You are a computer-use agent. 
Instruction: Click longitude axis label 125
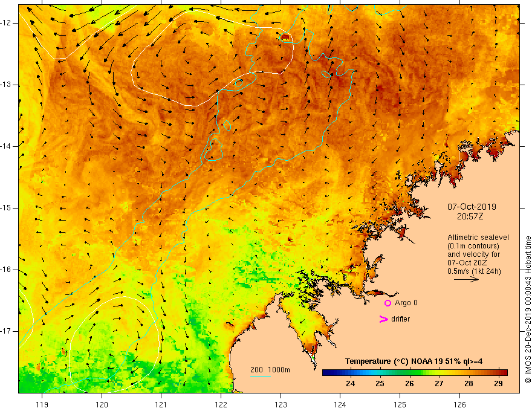pos(400,404)
